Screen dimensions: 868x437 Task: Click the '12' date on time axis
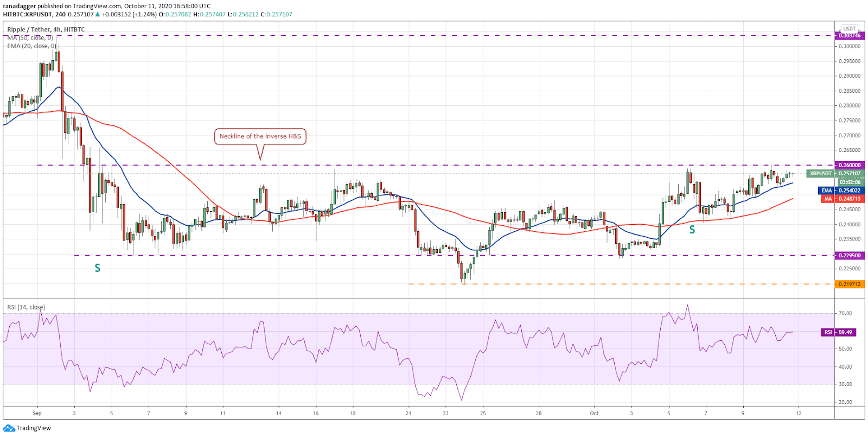799,413
